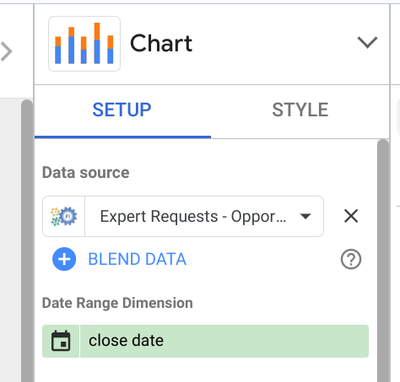
Task: Click the Chart panel title text
Action: coord(161,43)
